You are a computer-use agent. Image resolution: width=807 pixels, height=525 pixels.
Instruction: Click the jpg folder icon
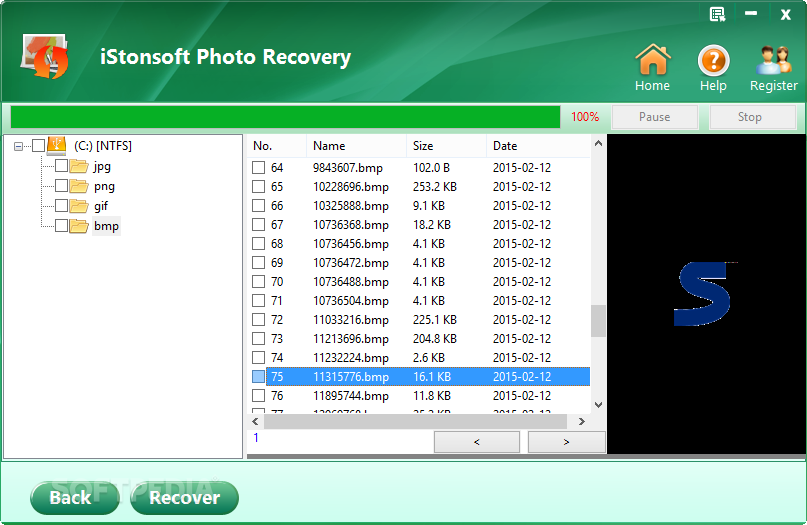tap(79, 166)
